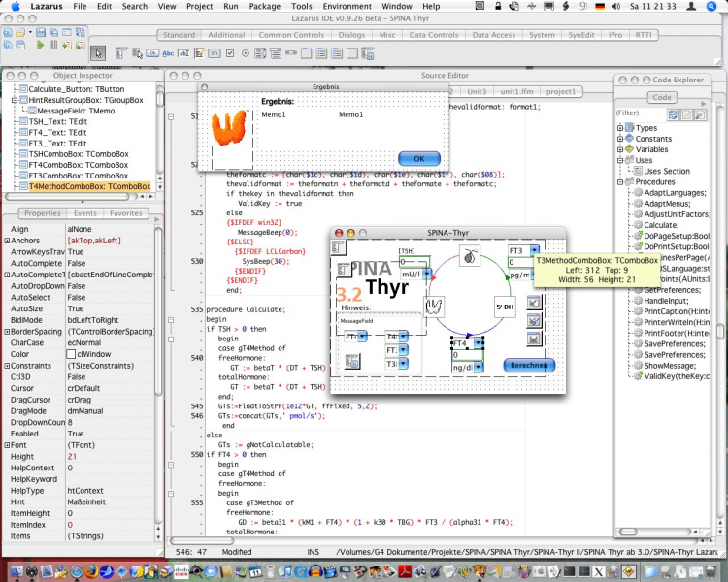The image size is (728, 582).
Task: Click the Pause button in toolbar
Action: tap(52, 46)
